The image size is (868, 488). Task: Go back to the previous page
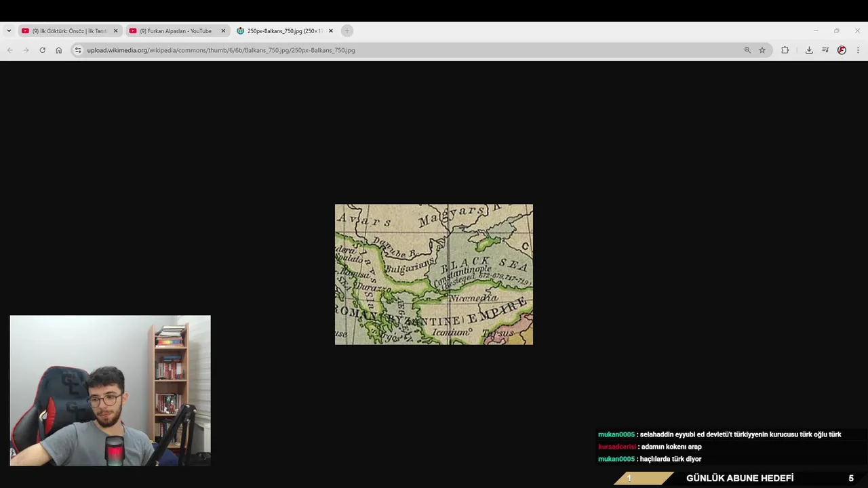pyautogui.click(x=9, y=50)
